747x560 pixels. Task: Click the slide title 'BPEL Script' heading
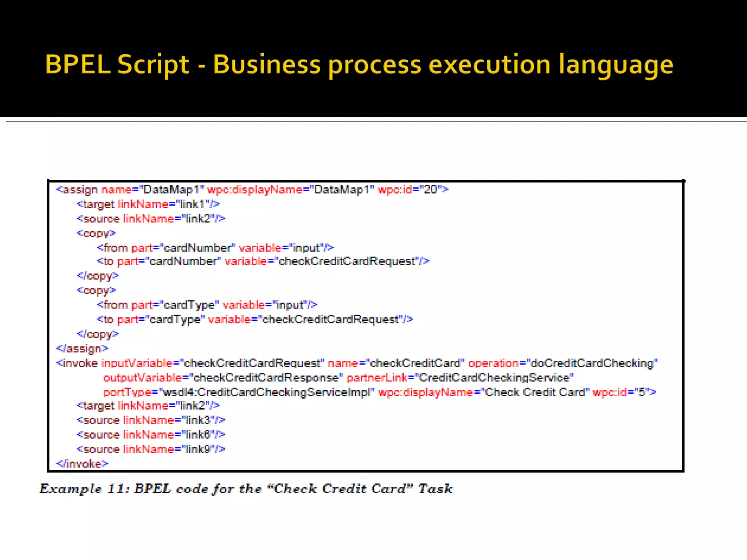click(359, 65)
